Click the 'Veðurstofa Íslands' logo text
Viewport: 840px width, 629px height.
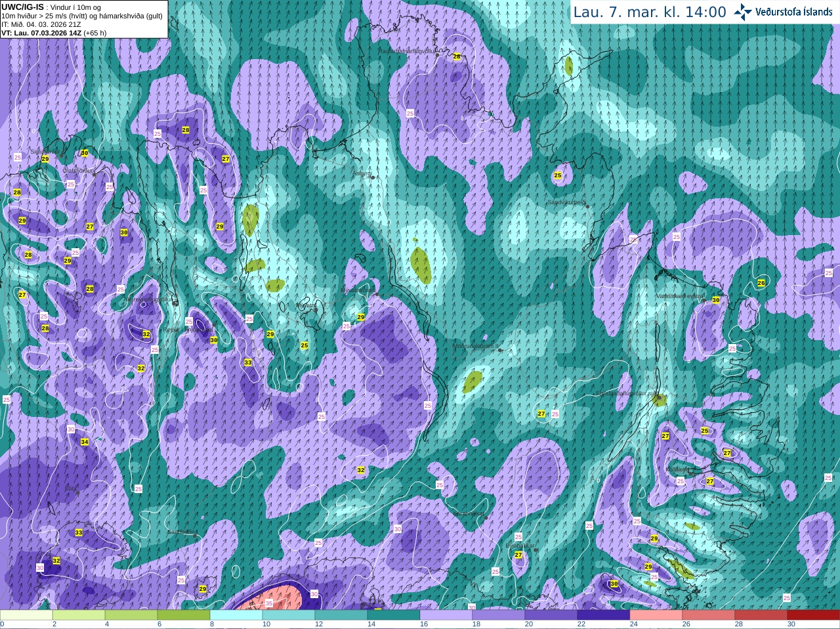coord(794,12)
